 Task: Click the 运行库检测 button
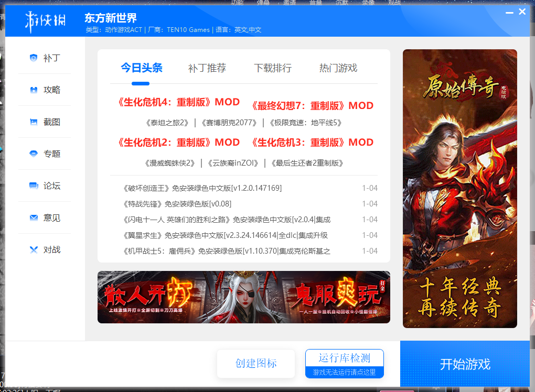tap(344, 363)
